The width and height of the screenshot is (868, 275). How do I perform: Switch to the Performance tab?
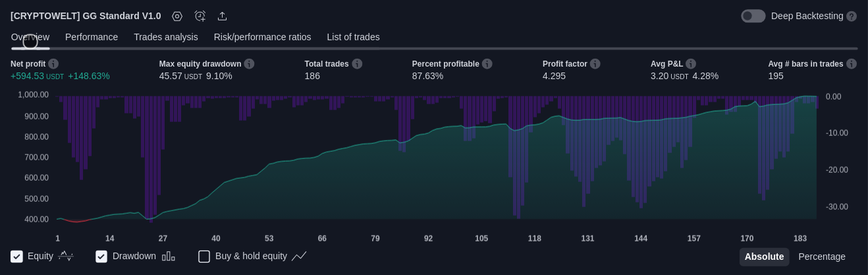pyautogui.click(x=92, y=37)
